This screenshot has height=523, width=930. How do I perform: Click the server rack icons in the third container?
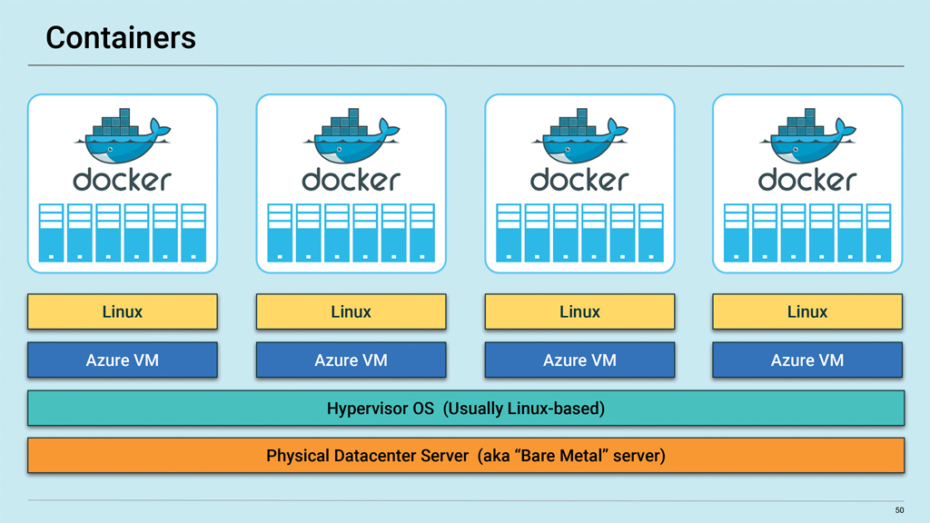click(x=579, y=233)
